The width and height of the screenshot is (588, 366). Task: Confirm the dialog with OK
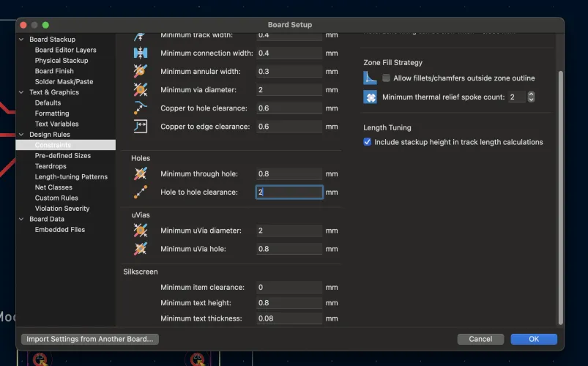coord(534,339)
